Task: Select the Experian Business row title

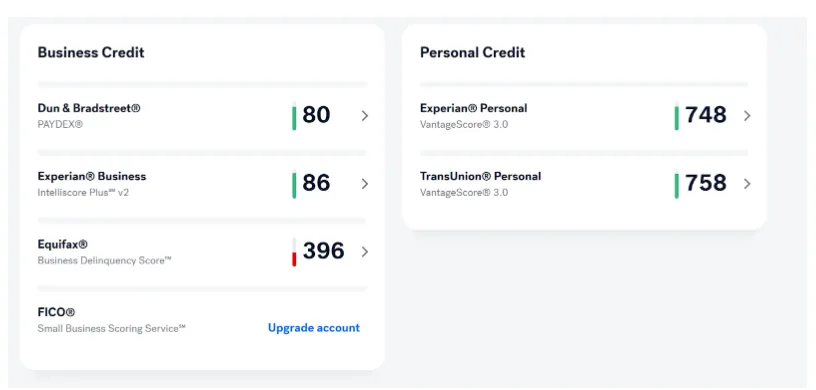Action: tap(92, 176)
